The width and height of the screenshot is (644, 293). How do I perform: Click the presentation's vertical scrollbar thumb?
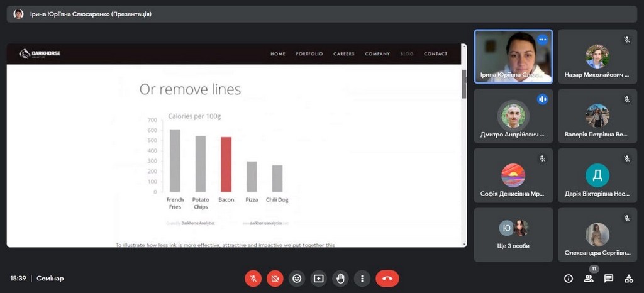(464, 83)
